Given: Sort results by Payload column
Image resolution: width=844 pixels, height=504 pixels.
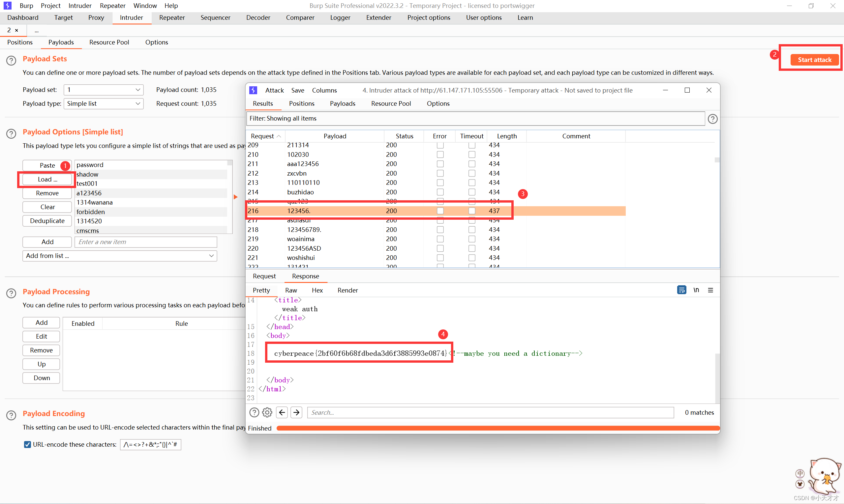Looking at the screenshot, I should pyautogui.click(x=335, y=136).
